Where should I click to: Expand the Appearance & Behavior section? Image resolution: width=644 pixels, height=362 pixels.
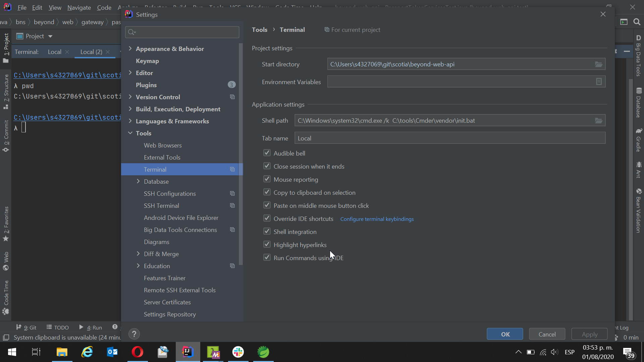pos(130,49)
